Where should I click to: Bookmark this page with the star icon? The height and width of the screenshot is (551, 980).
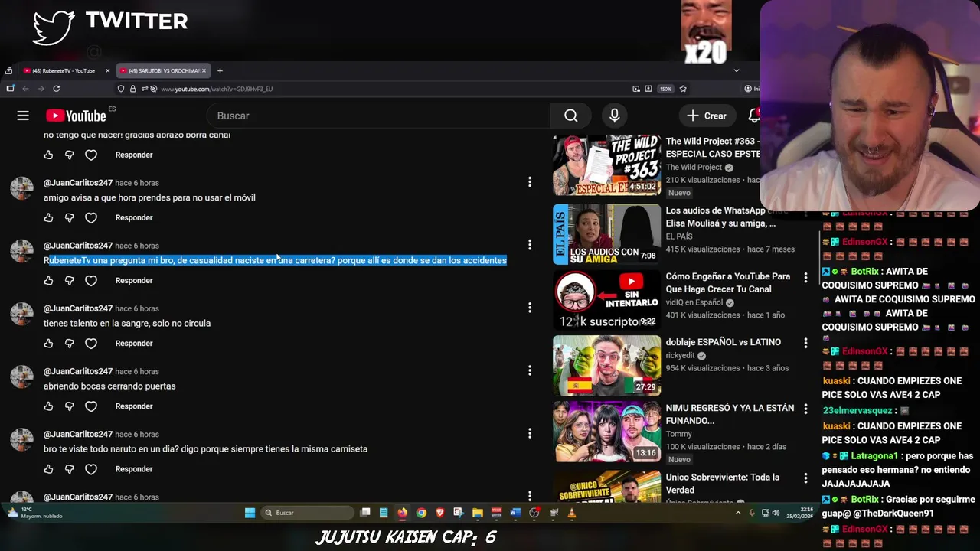(x=683, y=89)
